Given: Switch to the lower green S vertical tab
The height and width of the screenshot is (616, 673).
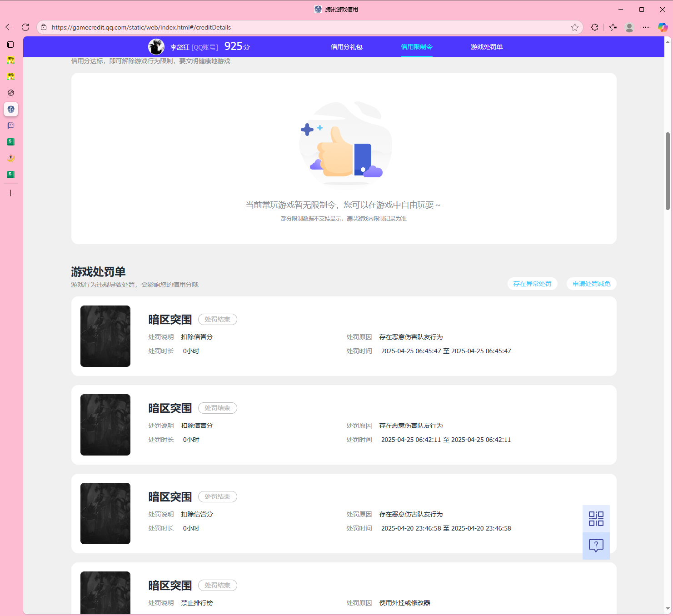Looking at the screenshot, I should point(11,175).
